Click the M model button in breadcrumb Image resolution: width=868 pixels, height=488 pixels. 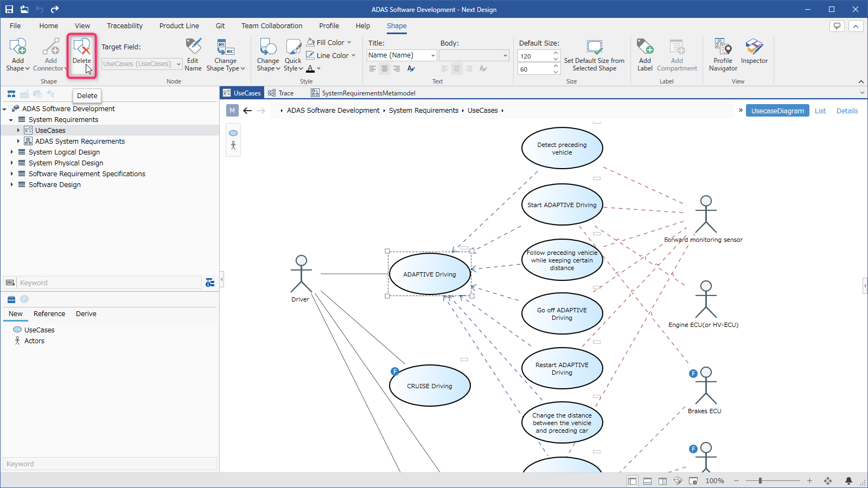point(232,111)
